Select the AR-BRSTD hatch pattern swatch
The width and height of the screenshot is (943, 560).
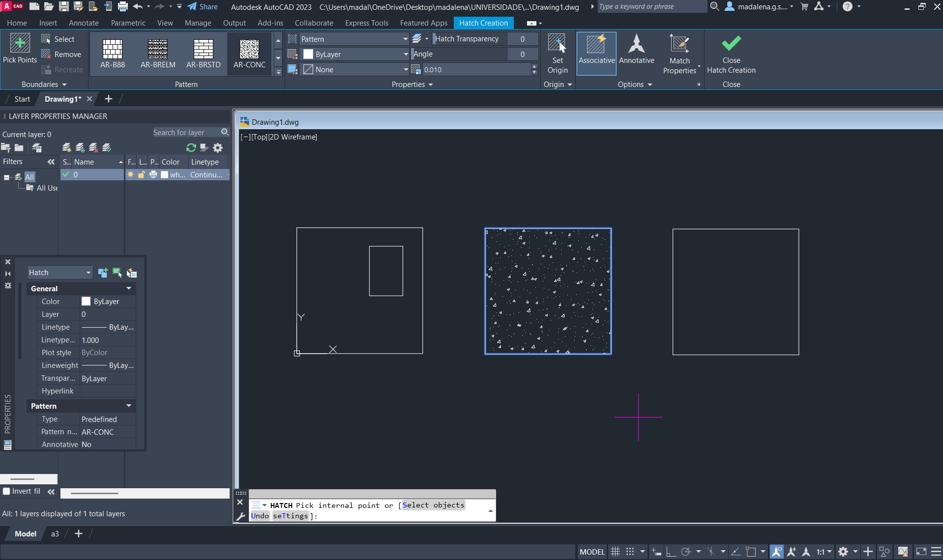pos(203,53)
